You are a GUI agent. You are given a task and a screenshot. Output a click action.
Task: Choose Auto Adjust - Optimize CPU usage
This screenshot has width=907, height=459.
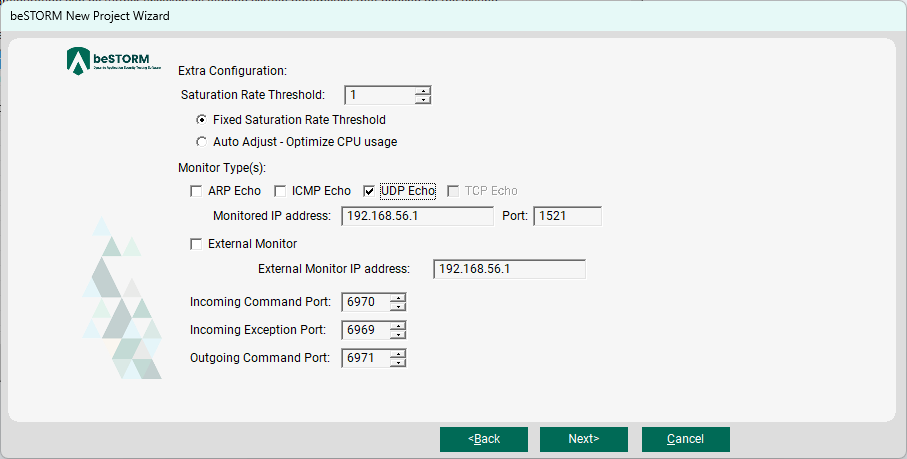[x=201, y=142]
